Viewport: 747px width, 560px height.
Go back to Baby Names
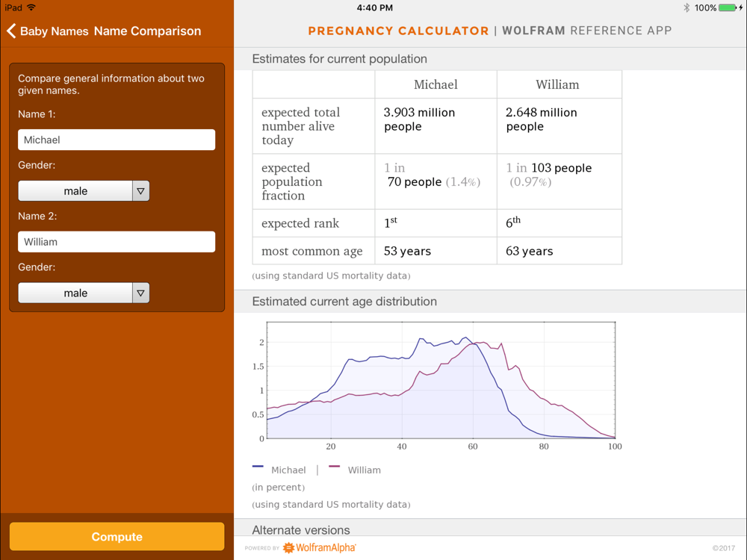coord(48,31)
